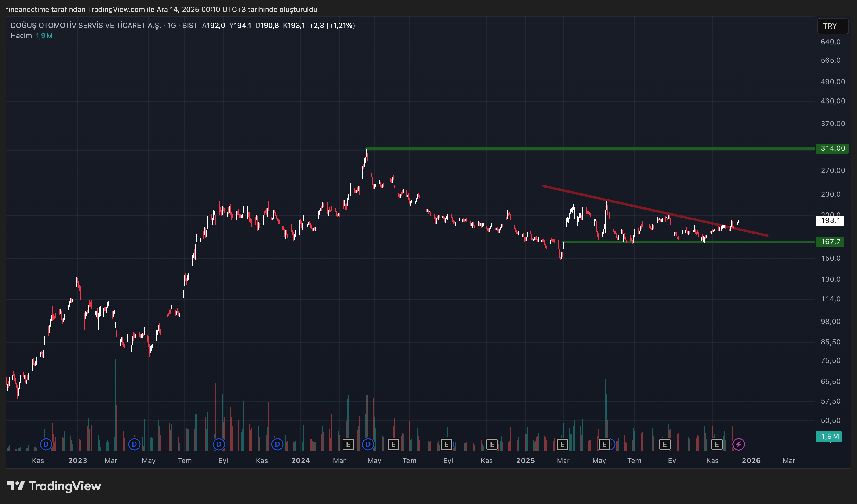Click the earnings E marker near Kas 2025
Screen dimensions: 857x504
717,444
